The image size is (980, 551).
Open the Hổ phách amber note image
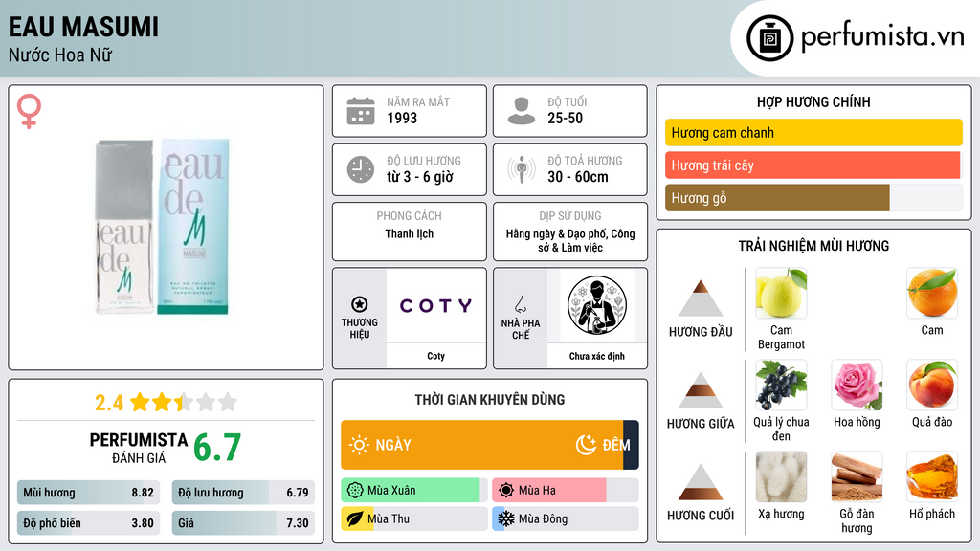pyautogui.click(x=932, y=476)
